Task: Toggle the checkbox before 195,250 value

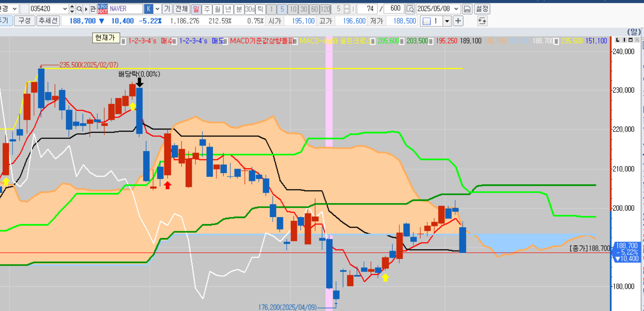Action: (x=431, y=41)
